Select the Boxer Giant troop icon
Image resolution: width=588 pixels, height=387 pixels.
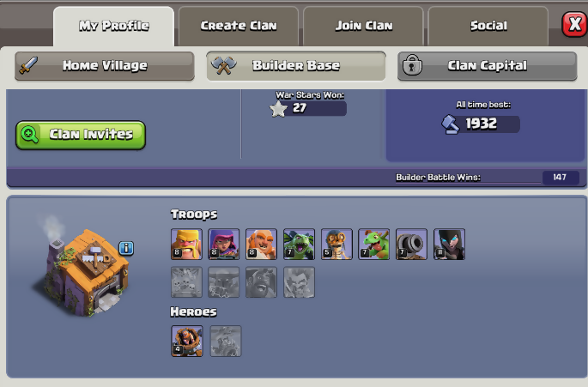[x=261, y=244]
